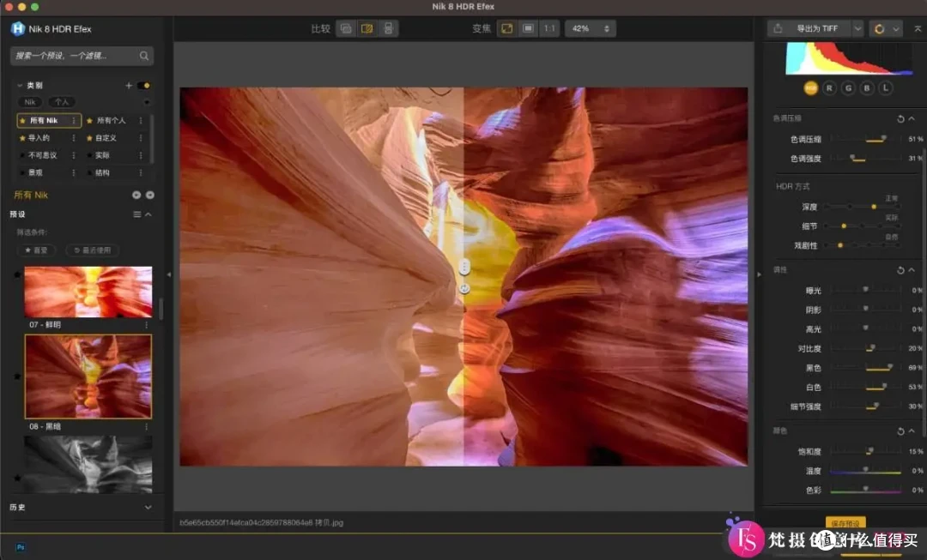
Task: Open the 预设 list view menu icon
Action: click(137, 214)
